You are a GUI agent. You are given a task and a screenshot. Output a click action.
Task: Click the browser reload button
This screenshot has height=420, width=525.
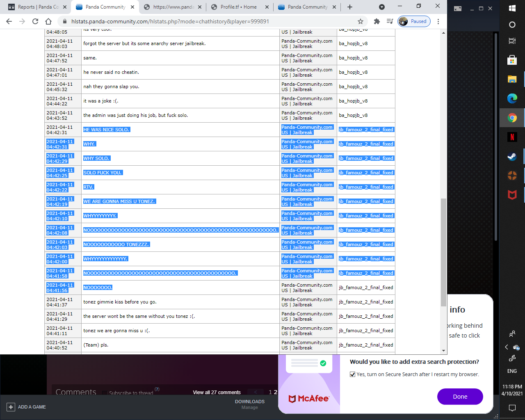click(x=35, y=21)
